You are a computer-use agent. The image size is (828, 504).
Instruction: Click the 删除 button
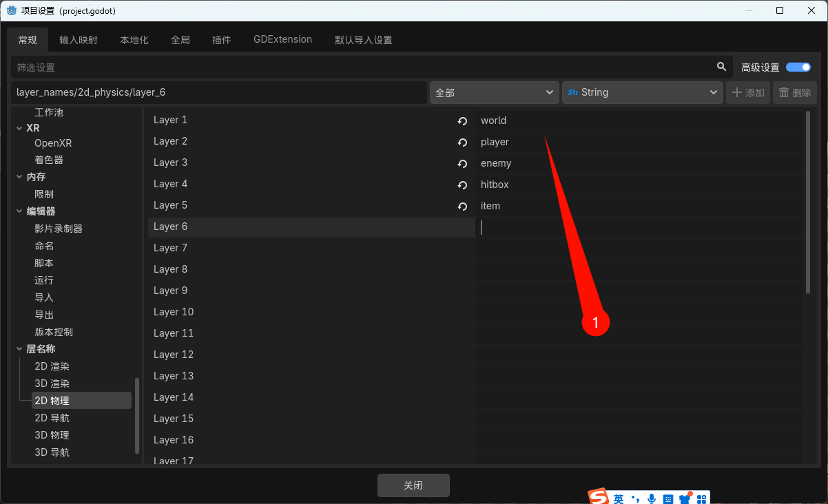click(795, 92)
